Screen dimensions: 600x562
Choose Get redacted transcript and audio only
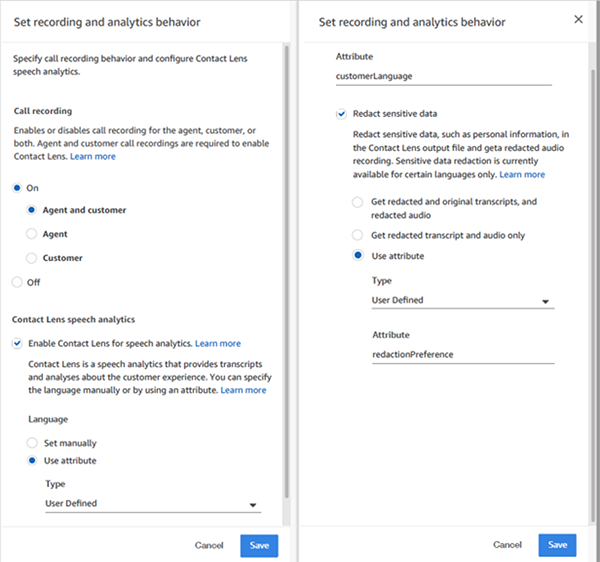(357, 235)
